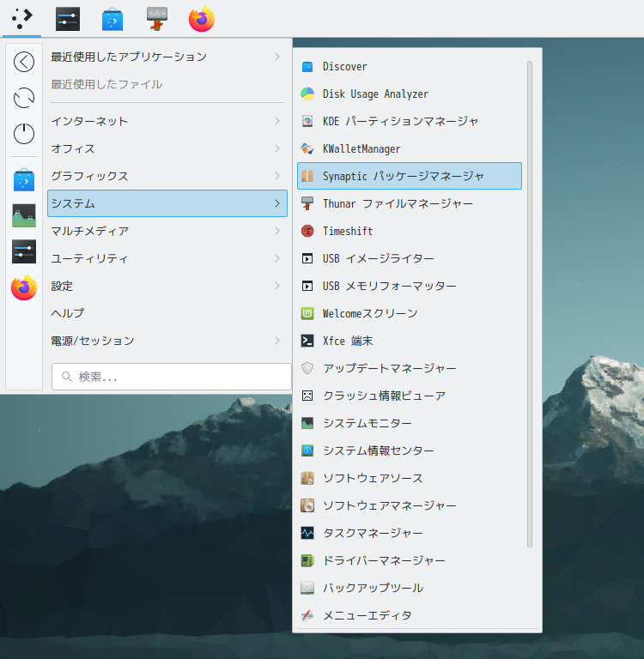This screenshot has width=644, height=659.
Task: Open system monitor favorite in sidebar
Action: 24,215
